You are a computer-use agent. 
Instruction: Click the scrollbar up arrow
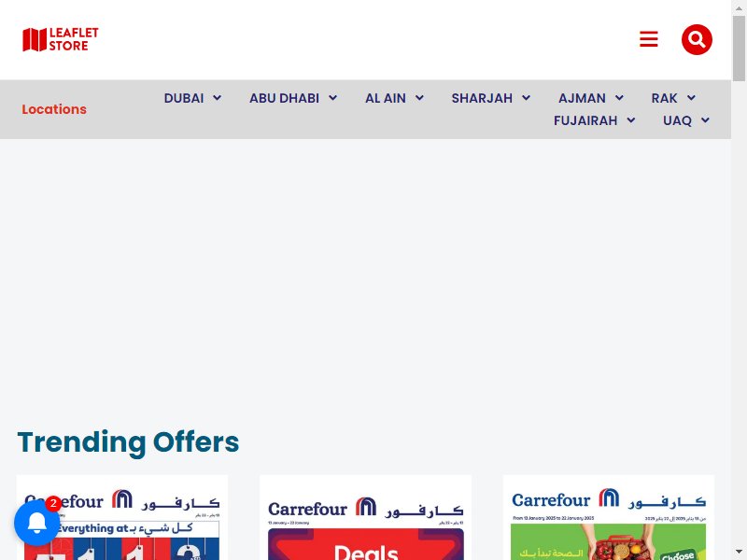[739, 7]
